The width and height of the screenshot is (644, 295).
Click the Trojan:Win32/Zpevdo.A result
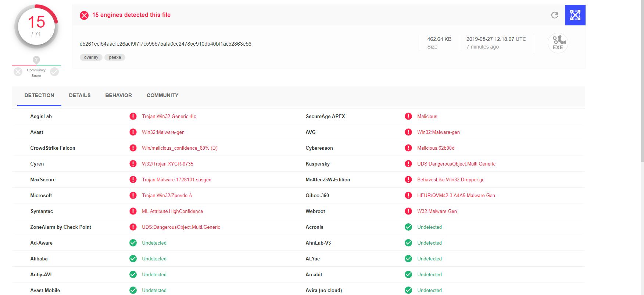[167, 195]
